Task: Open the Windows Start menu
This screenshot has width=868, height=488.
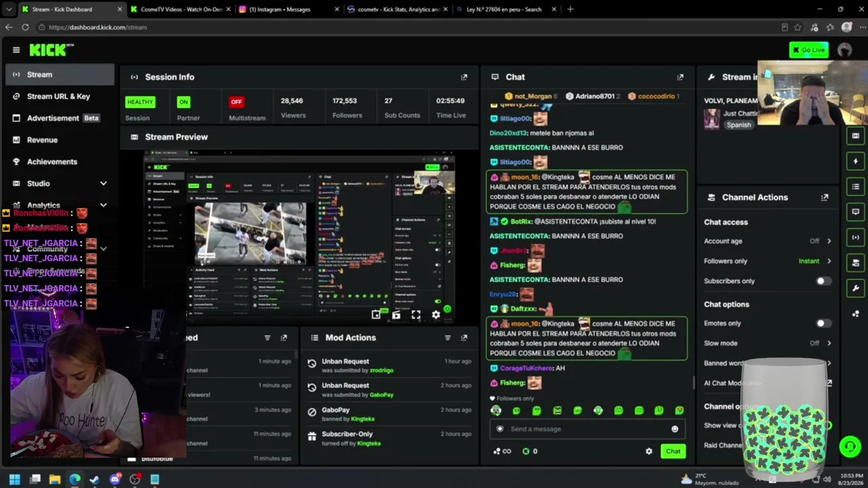Action: click(x=15, y=479)
